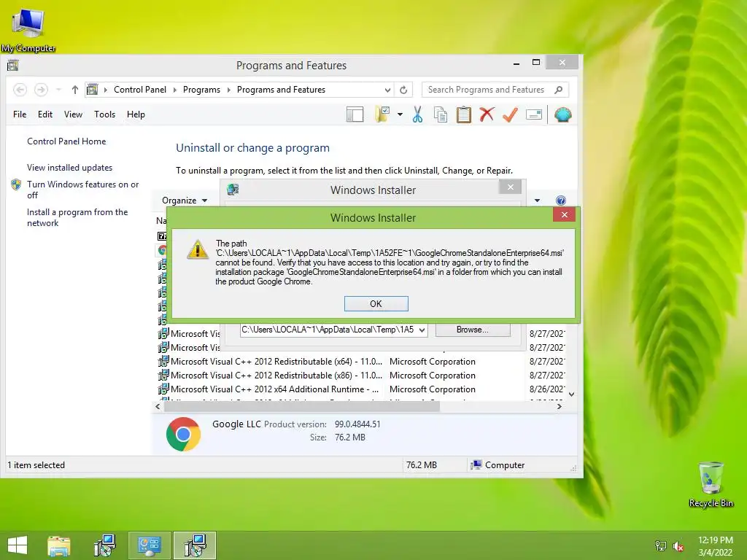Open View installed updates link
This screenshot has width=747, height=560.
pyautogui.click(x=69, y=168)
